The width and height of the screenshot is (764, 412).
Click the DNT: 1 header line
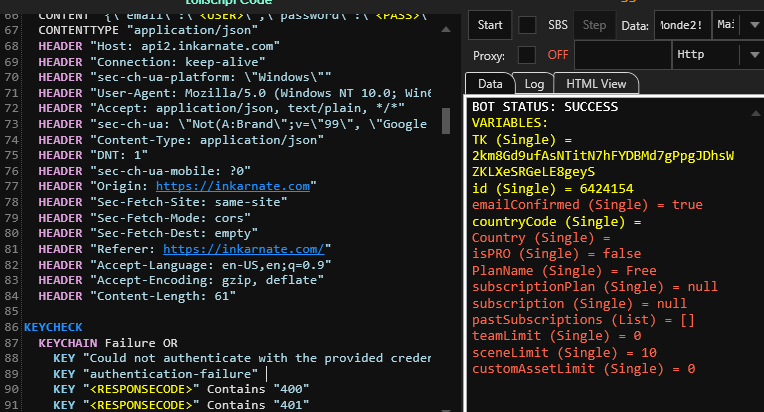[x=93, y=155]
